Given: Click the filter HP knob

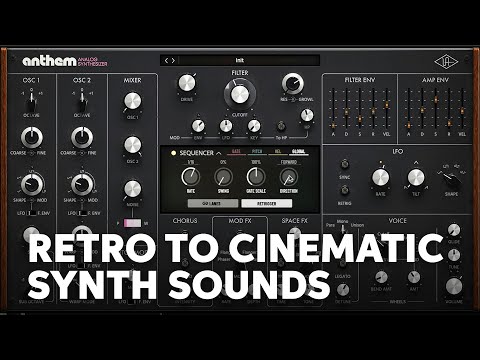Looking at the screenshot, I should pos(307,115).
